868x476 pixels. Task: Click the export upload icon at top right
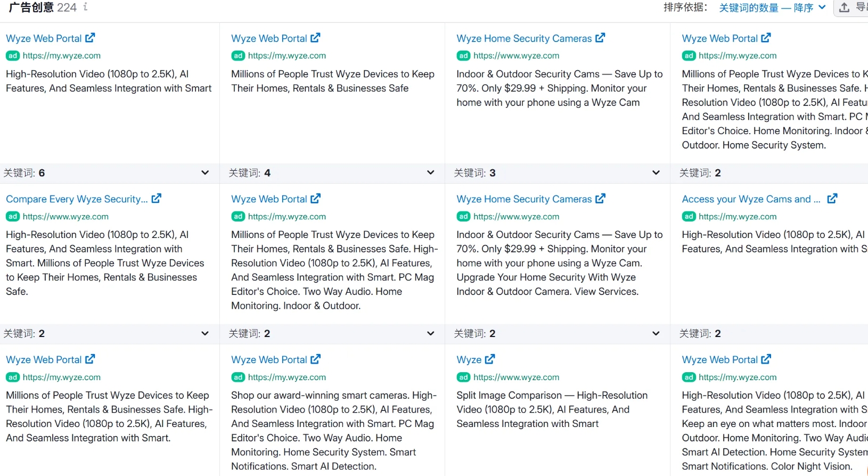pos(844,7)
